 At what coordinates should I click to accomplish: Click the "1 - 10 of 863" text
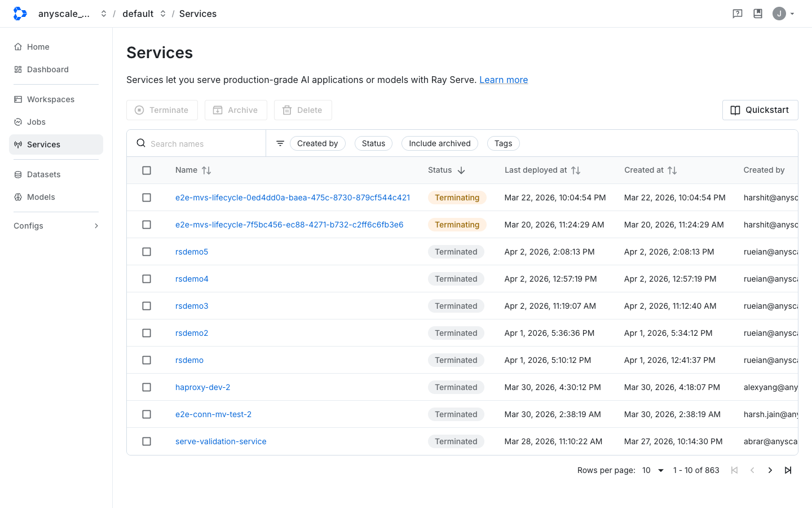696,470
